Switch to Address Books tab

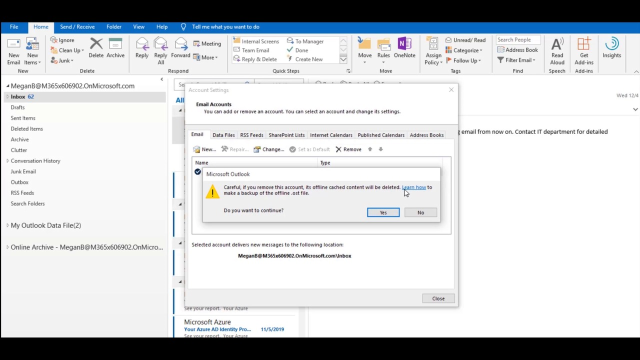[427, 135]
